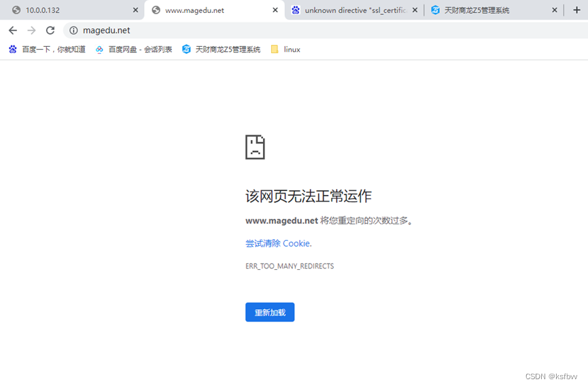The height and width of the screenshot is (386, 588).
Task: View site information icon in address bar
Action: pos(73,31)
